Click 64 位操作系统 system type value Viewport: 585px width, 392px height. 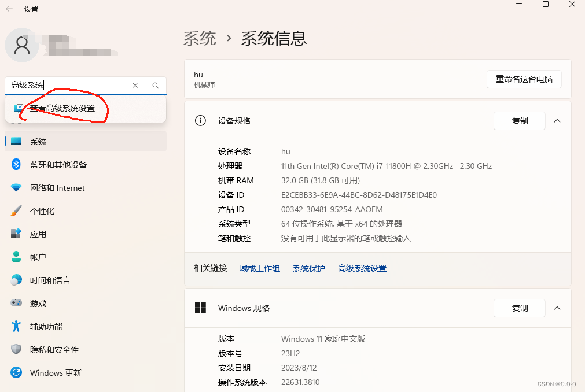click(x=341, y=224)
